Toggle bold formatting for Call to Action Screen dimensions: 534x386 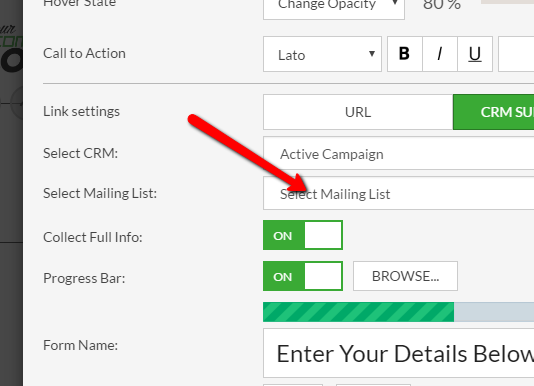(405, 54)
